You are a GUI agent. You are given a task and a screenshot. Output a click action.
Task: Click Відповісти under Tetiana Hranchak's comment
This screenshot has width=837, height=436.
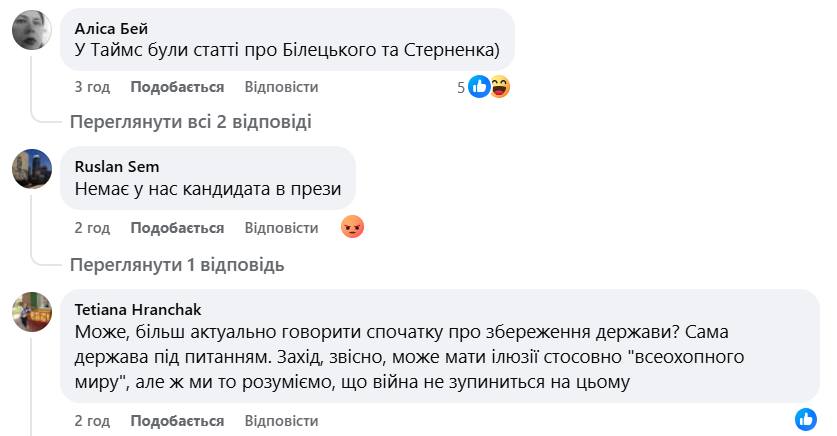point(281,421)
